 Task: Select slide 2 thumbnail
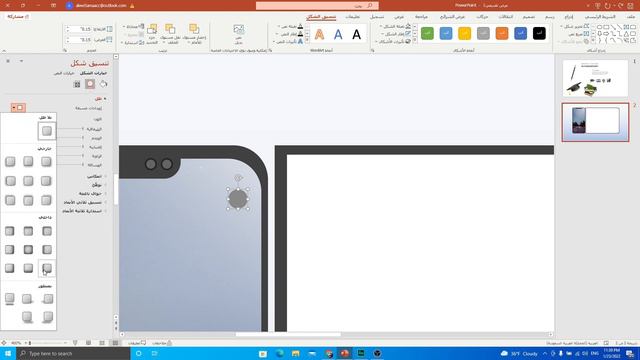[x=595, y=122]
